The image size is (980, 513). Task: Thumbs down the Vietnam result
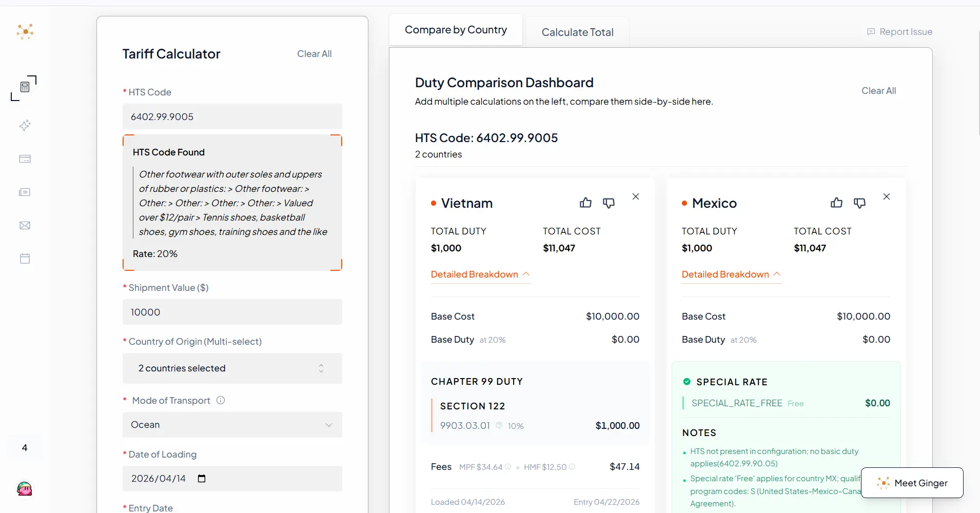coord(609,203)
